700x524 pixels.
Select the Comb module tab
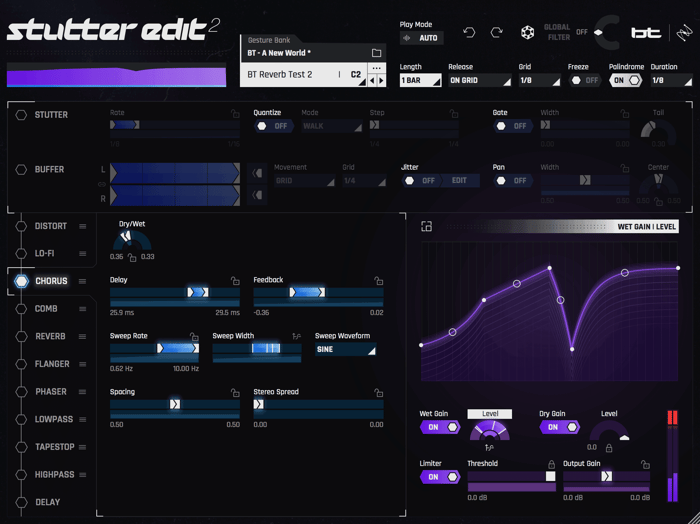pos(46,309)
